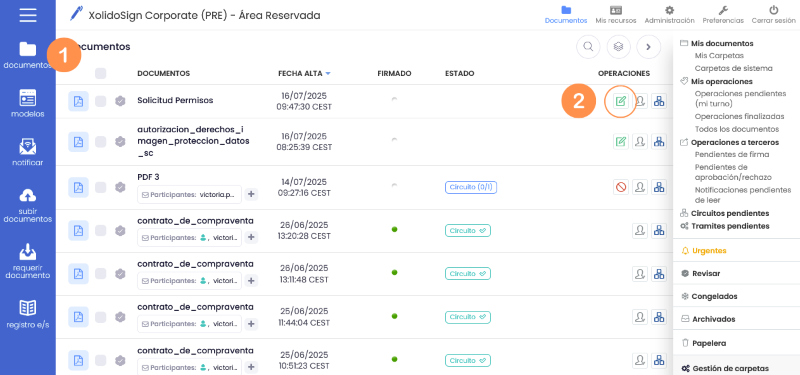800x375 pixels.
Task: Select Todos los documentos in the right panel
Action: pyautogui.click(x=737, y=129)
